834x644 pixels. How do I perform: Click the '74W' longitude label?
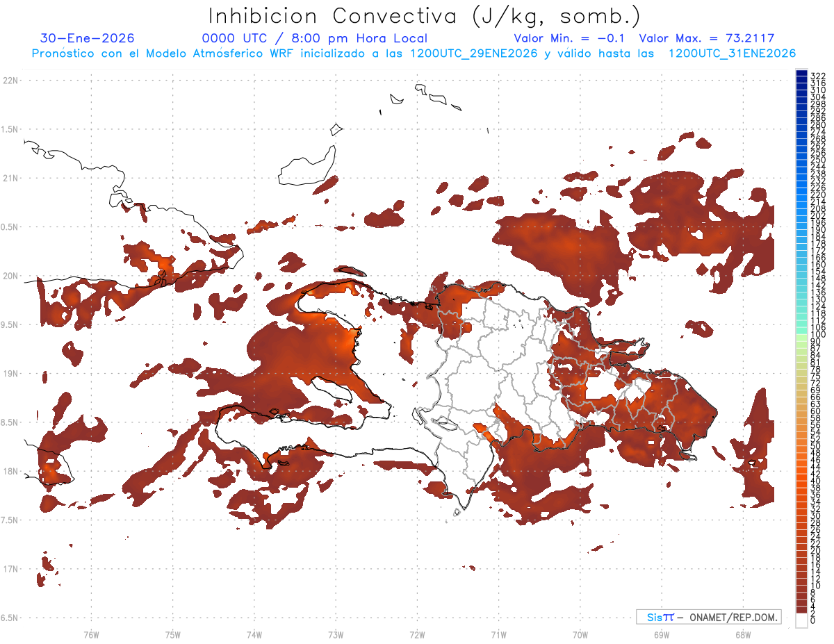coord(254,634)
